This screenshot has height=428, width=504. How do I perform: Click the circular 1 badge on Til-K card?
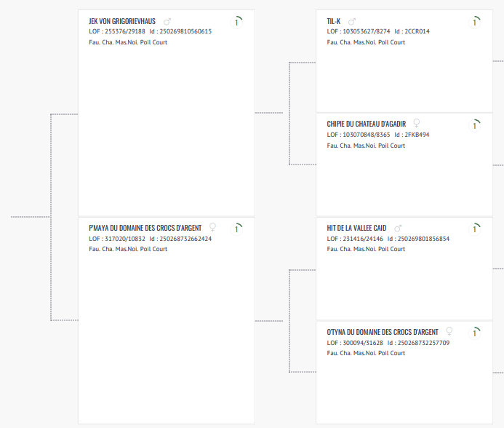click(x=474, y=23)
